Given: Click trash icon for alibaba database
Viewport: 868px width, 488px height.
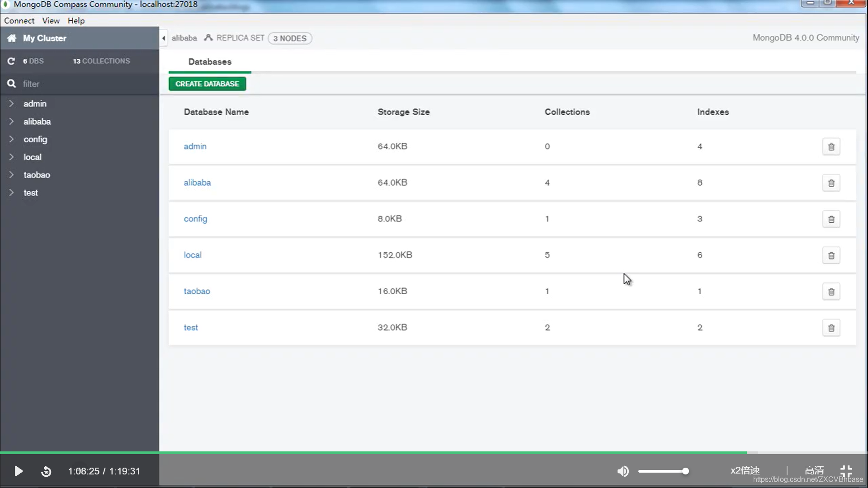Looking at the screenshot, I should click(x=831, y=183).
